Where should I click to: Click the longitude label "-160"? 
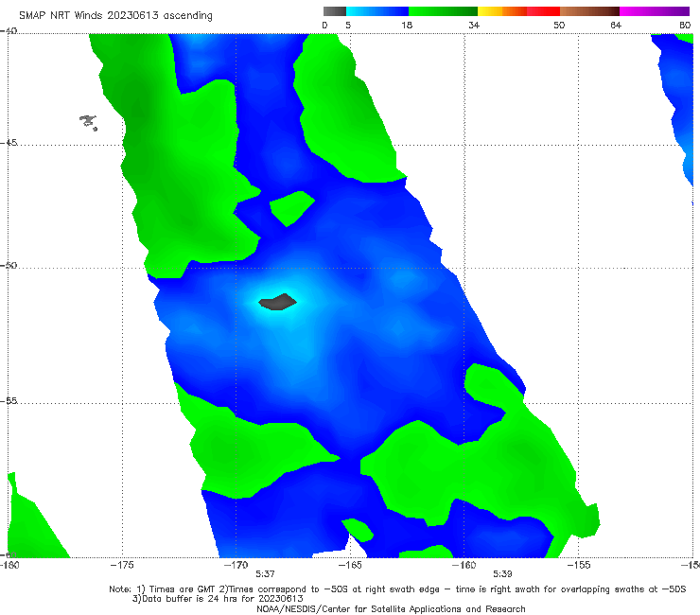click(x=464, y=565)
